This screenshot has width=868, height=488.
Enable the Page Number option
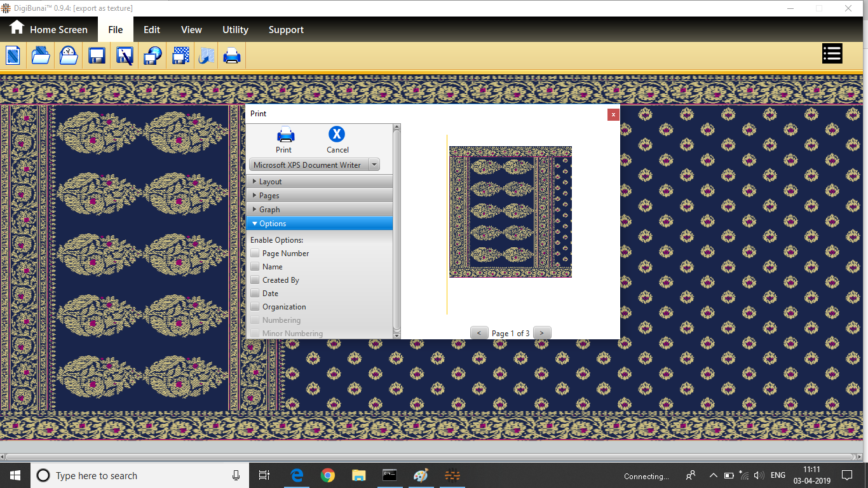[x=255, y=253]
